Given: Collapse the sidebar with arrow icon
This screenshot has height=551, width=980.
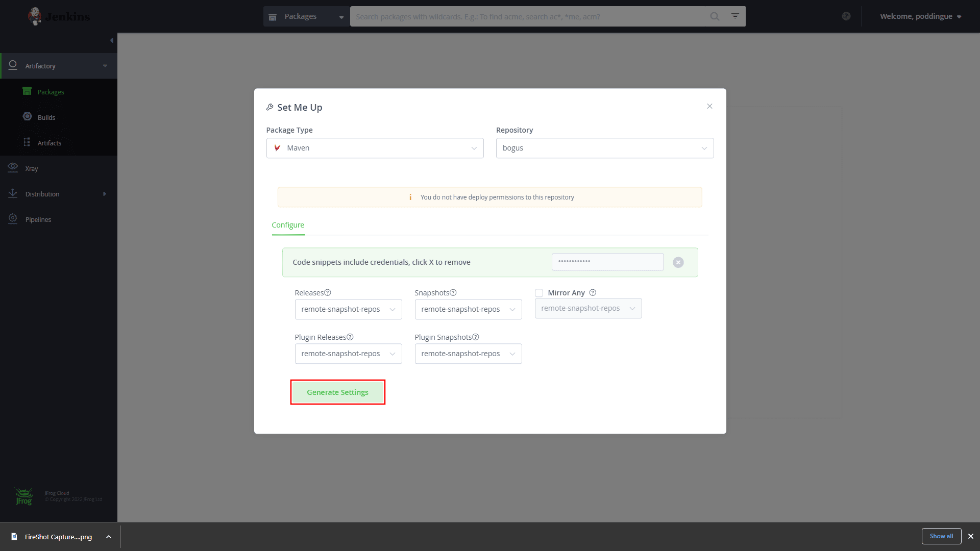Looking at the screenshot, I should [112, 40].
